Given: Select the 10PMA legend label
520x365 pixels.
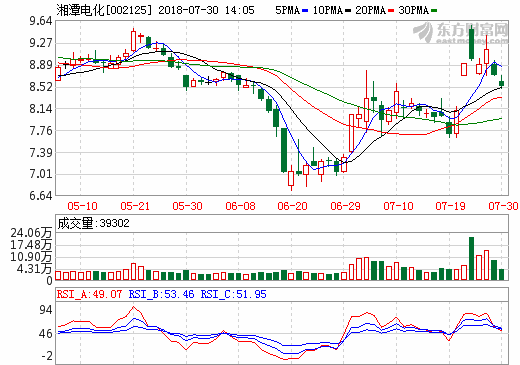Looking at the screenshot, I should pos(328,10).
